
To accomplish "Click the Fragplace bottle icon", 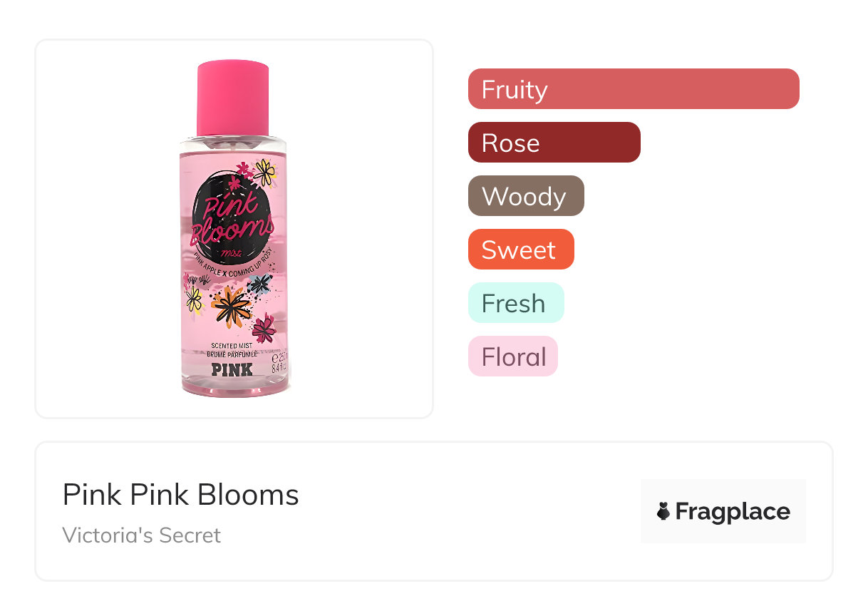I will pyautogui.click(x=663, y=511).
